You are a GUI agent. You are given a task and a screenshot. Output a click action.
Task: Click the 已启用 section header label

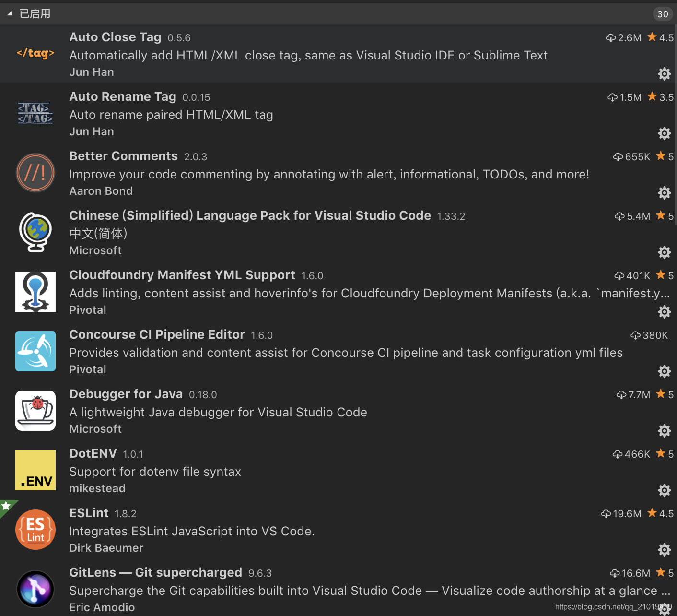click(x=35, y=14)
